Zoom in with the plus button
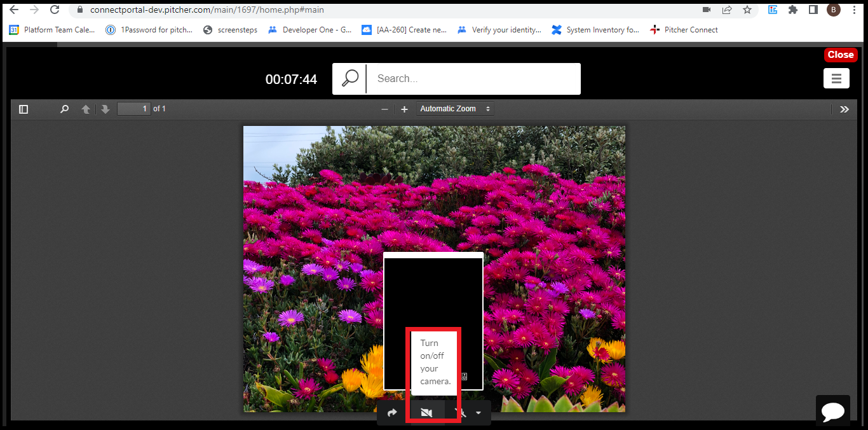 click(x=404, y=109)
